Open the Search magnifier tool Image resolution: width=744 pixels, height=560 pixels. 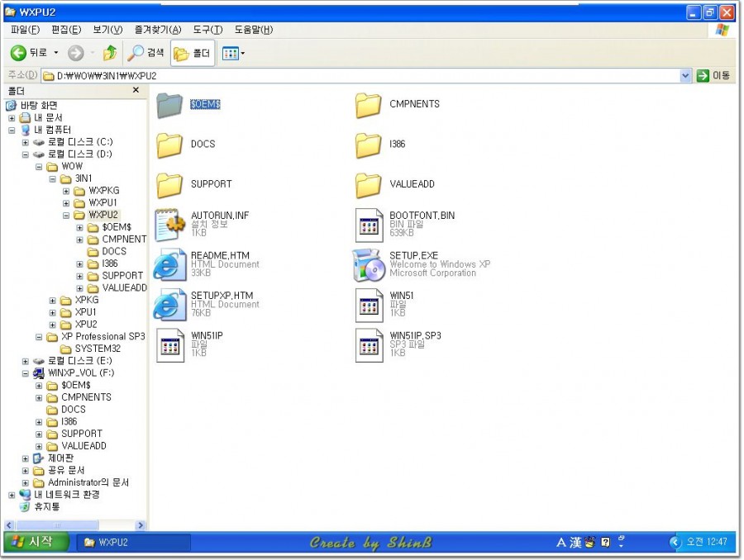point(146,53)
